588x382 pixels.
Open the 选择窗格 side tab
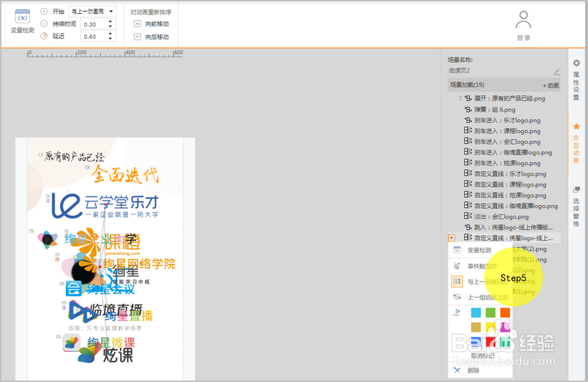[x=576, y=206]
